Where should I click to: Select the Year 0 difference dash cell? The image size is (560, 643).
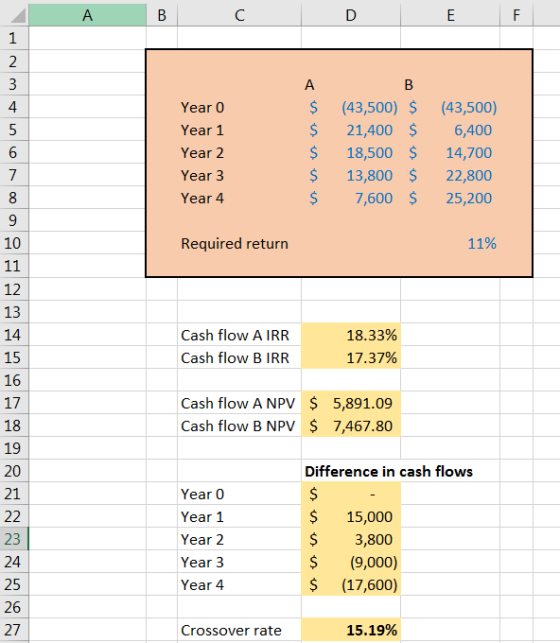pyautogui.click(x=351, y=494)
